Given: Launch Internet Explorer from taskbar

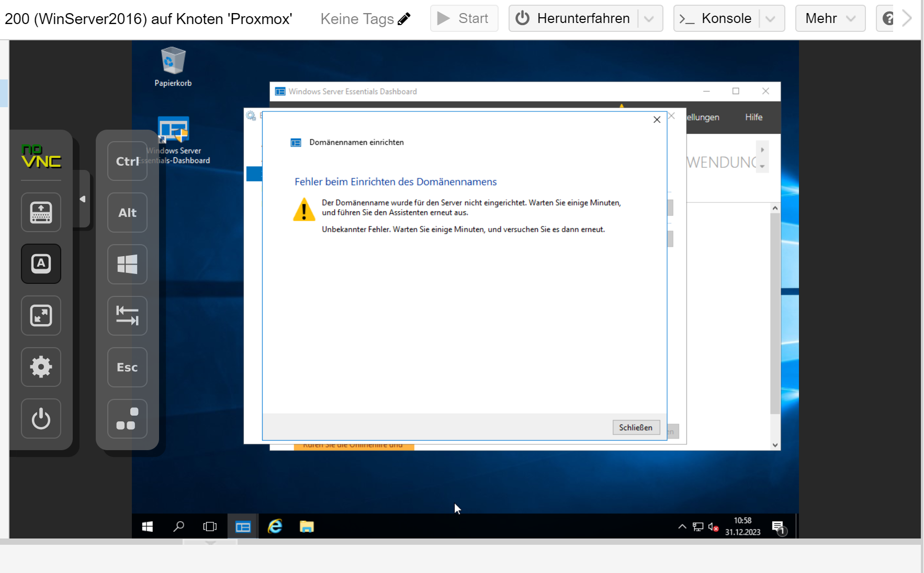Looking at the screenshot, I should (x=275, y=526).
